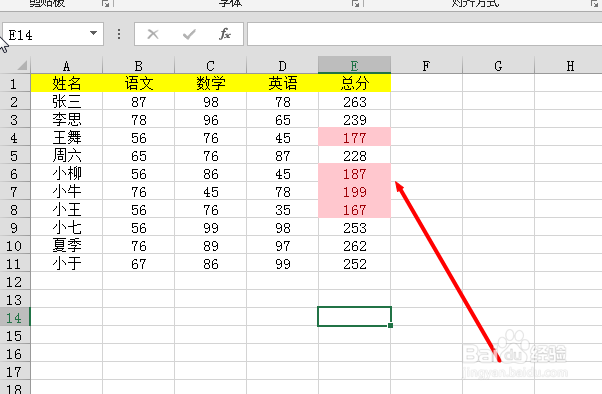Screen dimensions: 602x394
Task: Select the cell with name 小于
Action: pos(67,264)
